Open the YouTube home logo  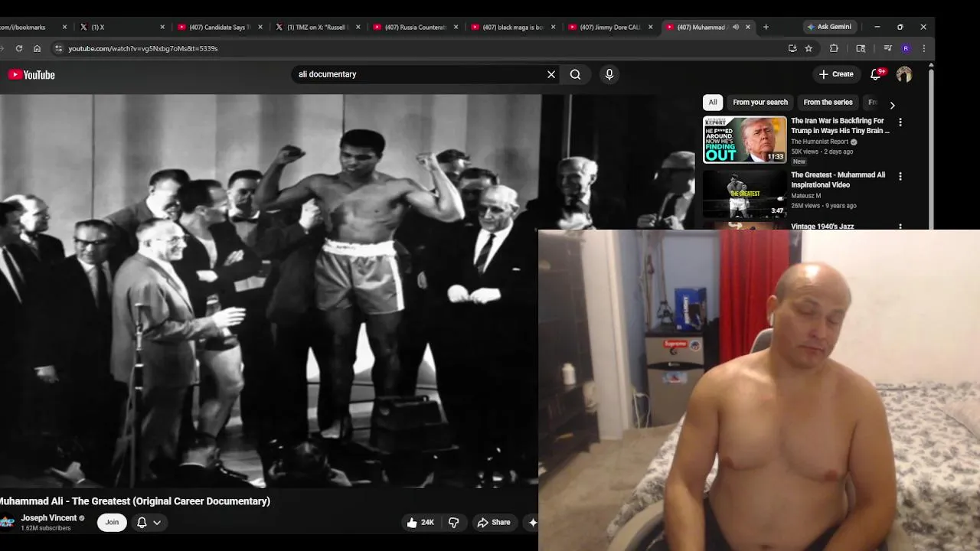pos(31,74)
